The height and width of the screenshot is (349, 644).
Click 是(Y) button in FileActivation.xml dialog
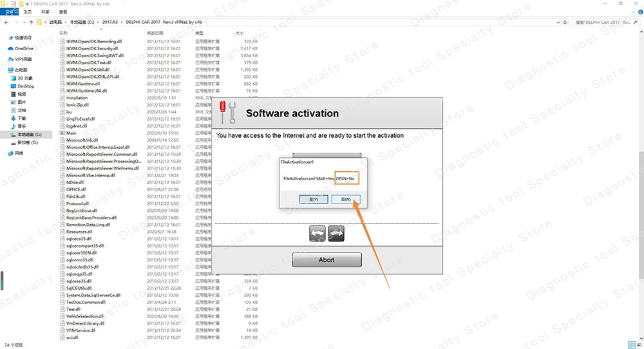point(314,199)
